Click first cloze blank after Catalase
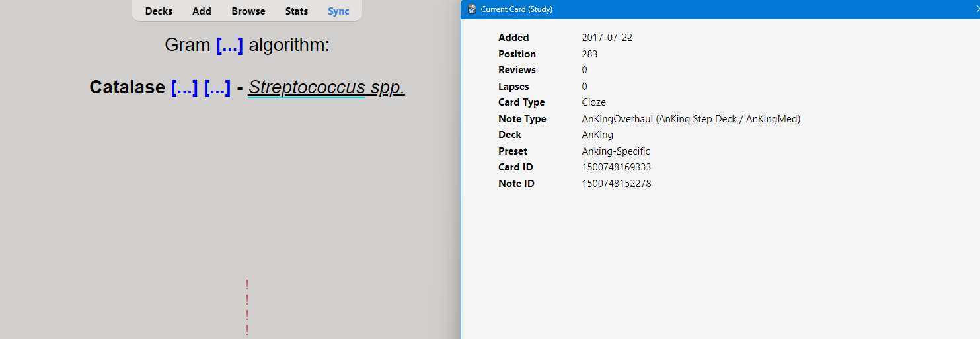The image size is (980, 339). [x=184, y=87]
